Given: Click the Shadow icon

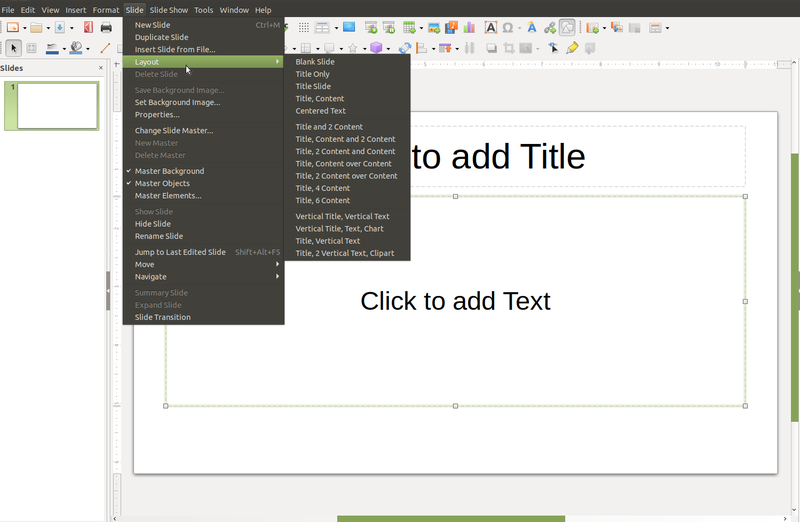Looking at the screenshot, I should [x=491, y=48].
